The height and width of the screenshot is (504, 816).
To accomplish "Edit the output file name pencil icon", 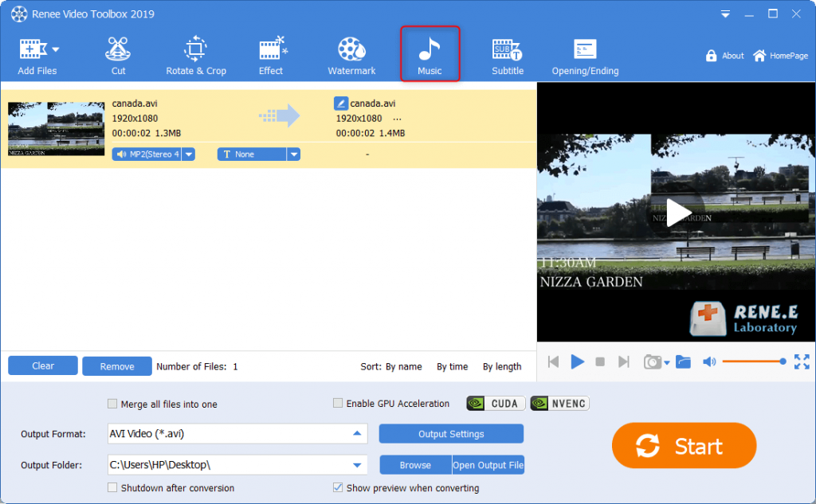I will pyautogui.click(x=340, y=103).
